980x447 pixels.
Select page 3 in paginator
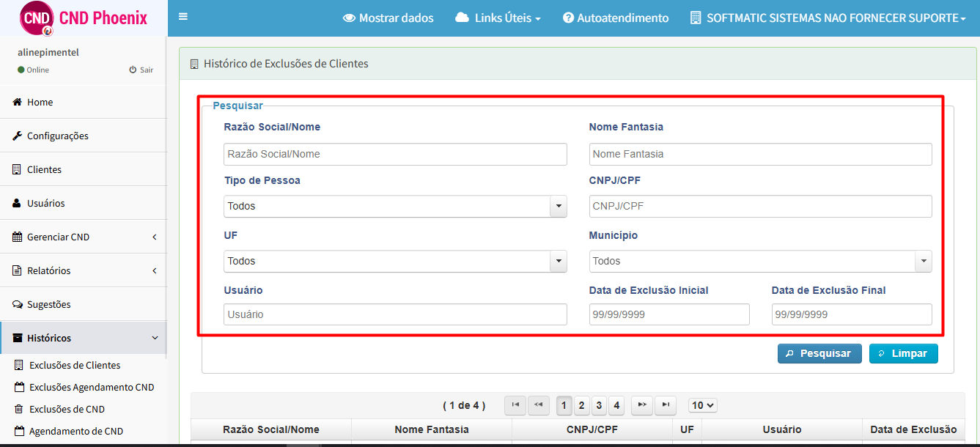pyautogui.click(x=600, y=405)
